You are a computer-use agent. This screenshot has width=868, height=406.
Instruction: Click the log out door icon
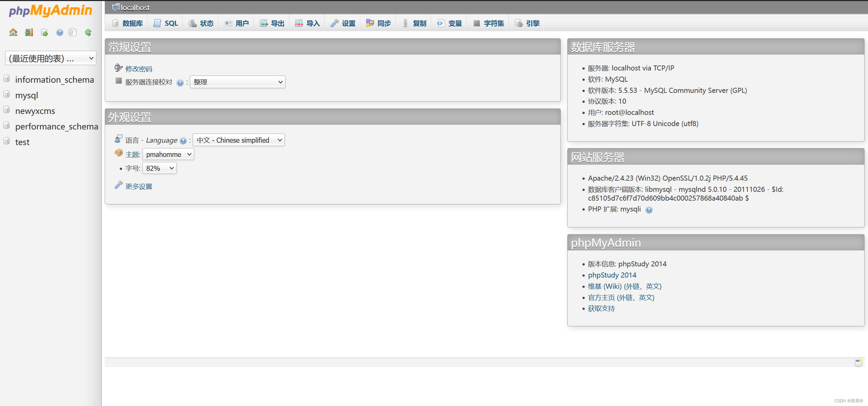pyautogui.click(x=29, y=33)
